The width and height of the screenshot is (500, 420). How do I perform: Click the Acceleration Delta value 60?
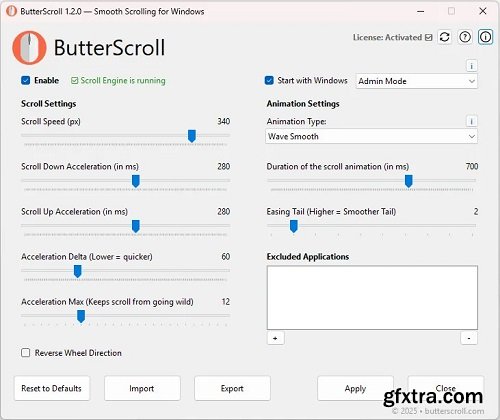[226, 256]
